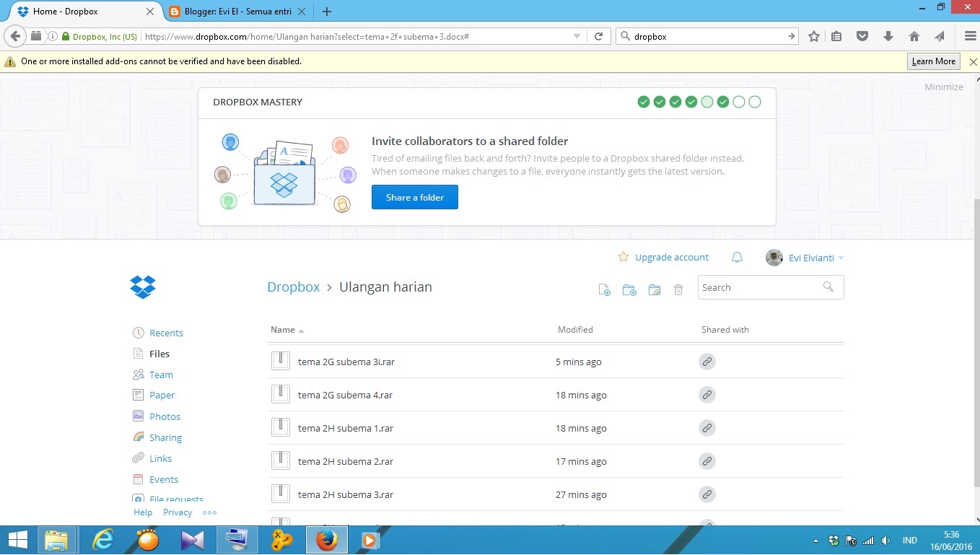Open File Explorer from the taskbar
980x555 pixels.
(57, 540)
